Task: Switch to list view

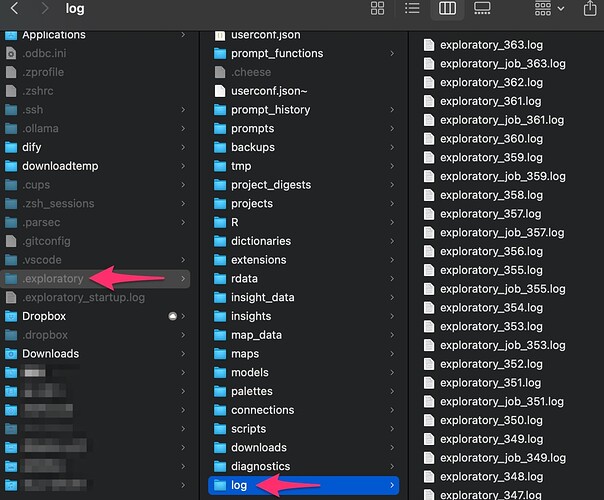Action: (412, 9)
